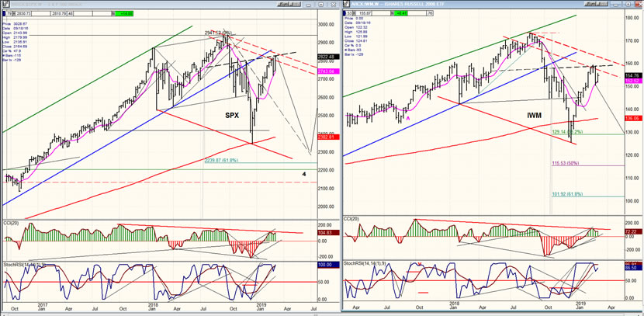Click the SPX chart label
The height and width of the screenshot is (316, 644).
pos(232,116)
